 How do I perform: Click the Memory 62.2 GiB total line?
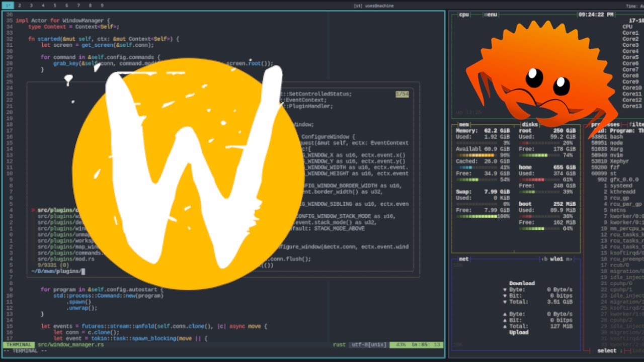click(x=482, y=131)
